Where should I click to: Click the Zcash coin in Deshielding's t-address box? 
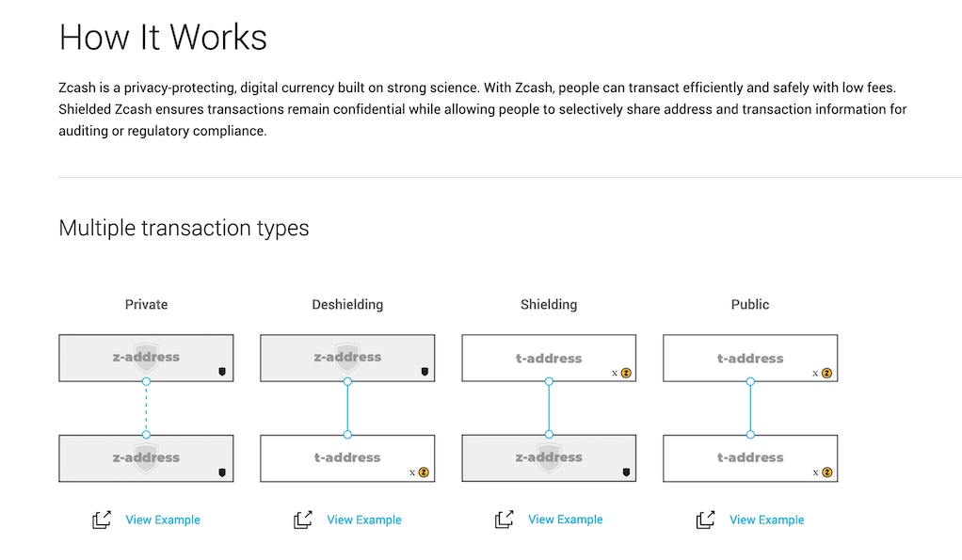click(425, 472)
